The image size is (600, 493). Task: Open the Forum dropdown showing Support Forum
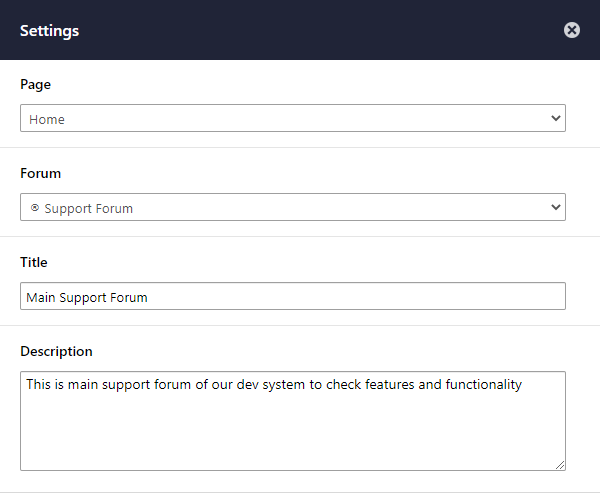293,207
